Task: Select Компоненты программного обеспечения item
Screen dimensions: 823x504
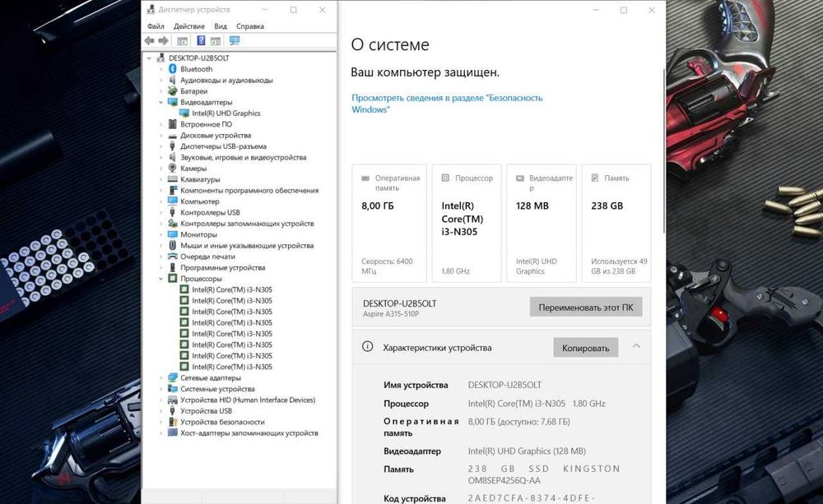Action: coord(249,190)
